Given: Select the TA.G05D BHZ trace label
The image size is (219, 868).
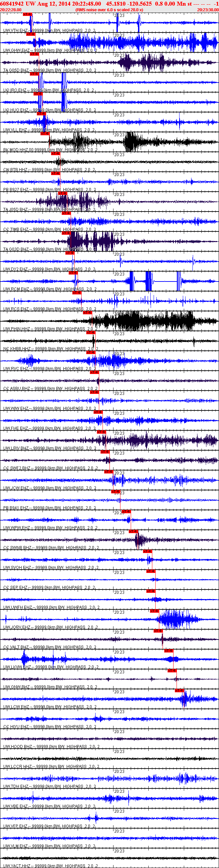Looking at the screenshot, I should (x=50, y=70).
